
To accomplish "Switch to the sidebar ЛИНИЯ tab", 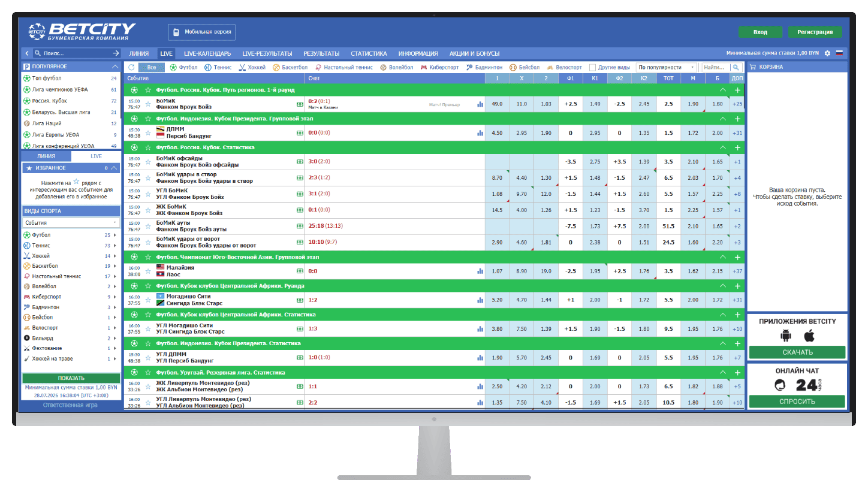I will tap(46, 156).
